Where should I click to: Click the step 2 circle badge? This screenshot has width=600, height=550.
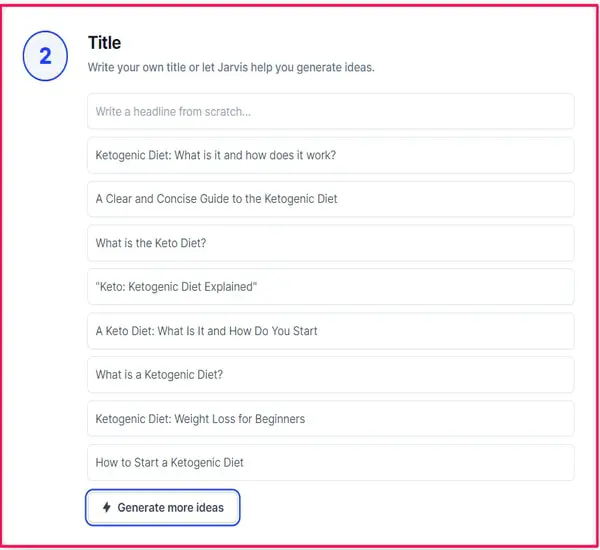[45, 57]
